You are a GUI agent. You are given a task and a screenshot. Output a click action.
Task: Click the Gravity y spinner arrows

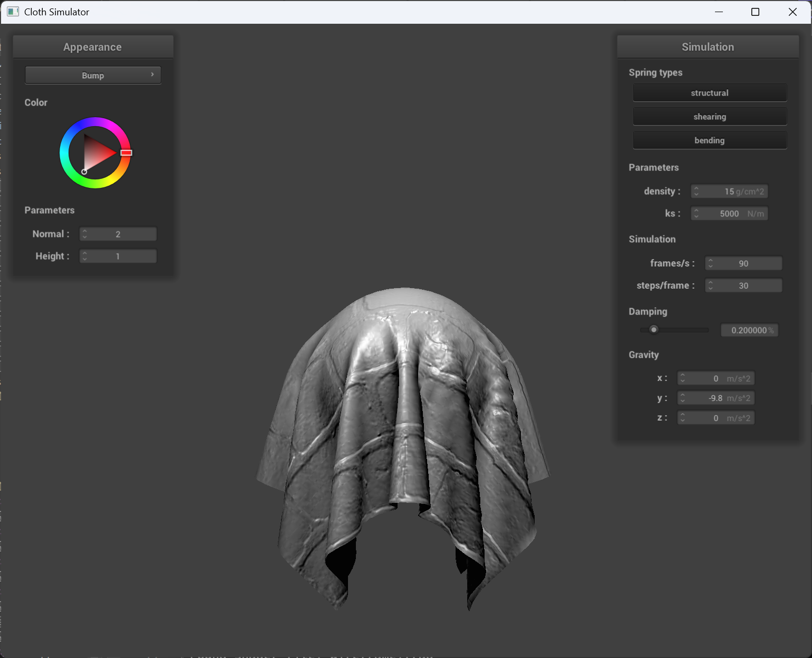click(683, 398)
